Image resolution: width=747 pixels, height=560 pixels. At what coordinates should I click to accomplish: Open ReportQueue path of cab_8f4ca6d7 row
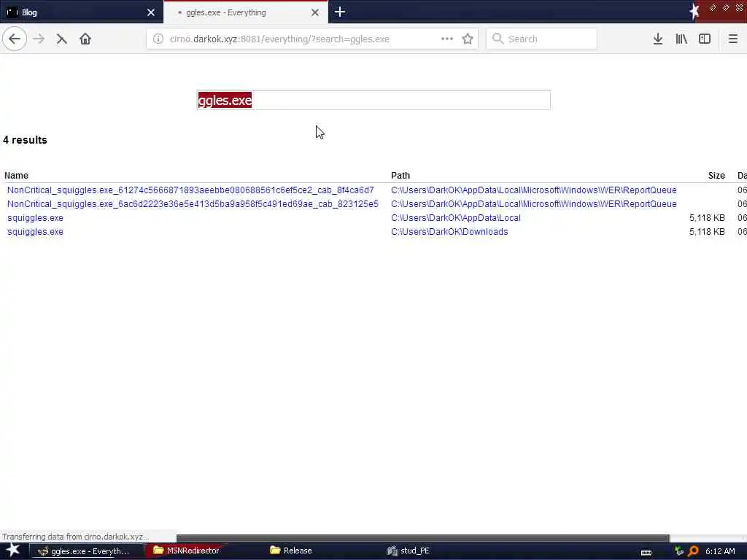[x=533, y=190]
